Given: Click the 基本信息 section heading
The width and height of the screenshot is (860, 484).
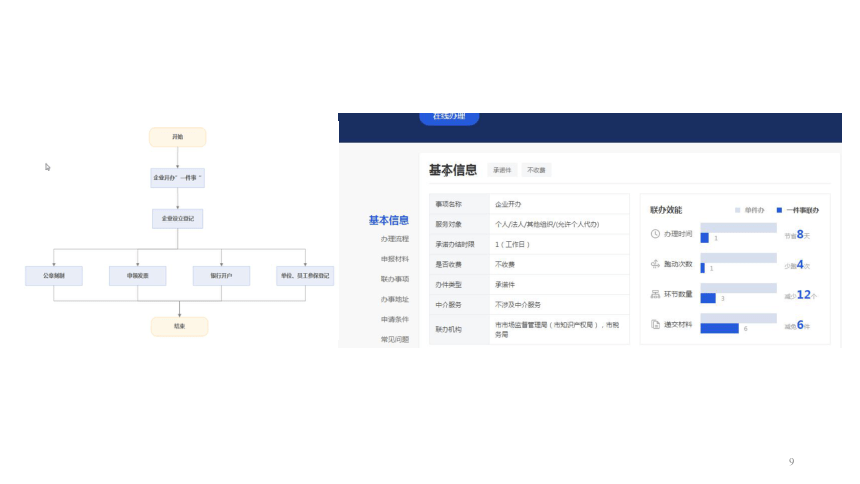Looking at the screenshot, I should pyautogui.click(x=452, y=170).
